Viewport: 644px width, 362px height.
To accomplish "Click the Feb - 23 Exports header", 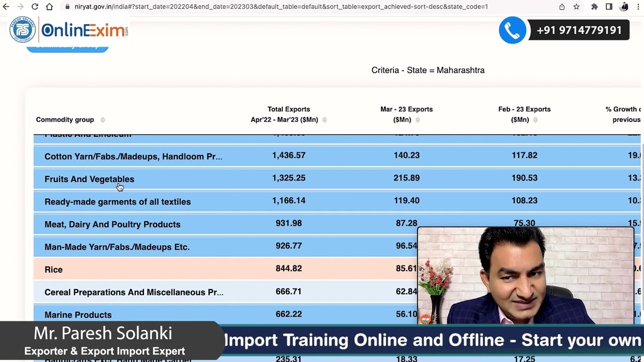I will click(524, 114).
